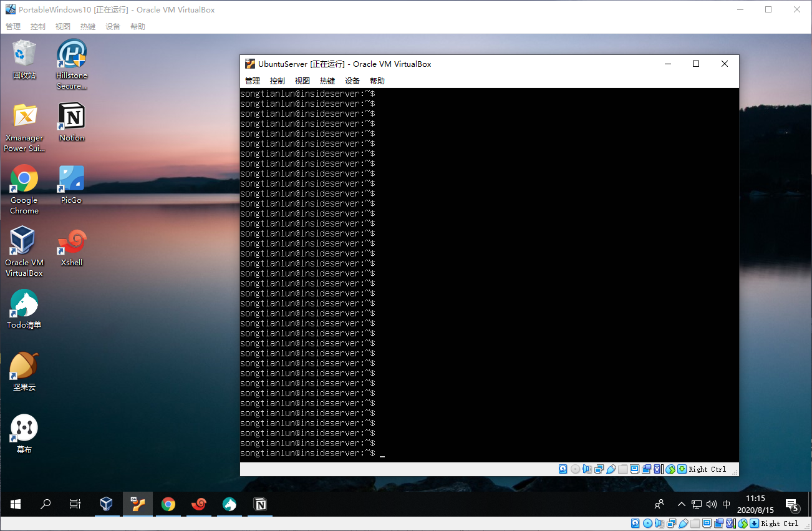
Task: Click mouse integration globe icon in UbuntuServer status bar
Action: coord(670,469)
